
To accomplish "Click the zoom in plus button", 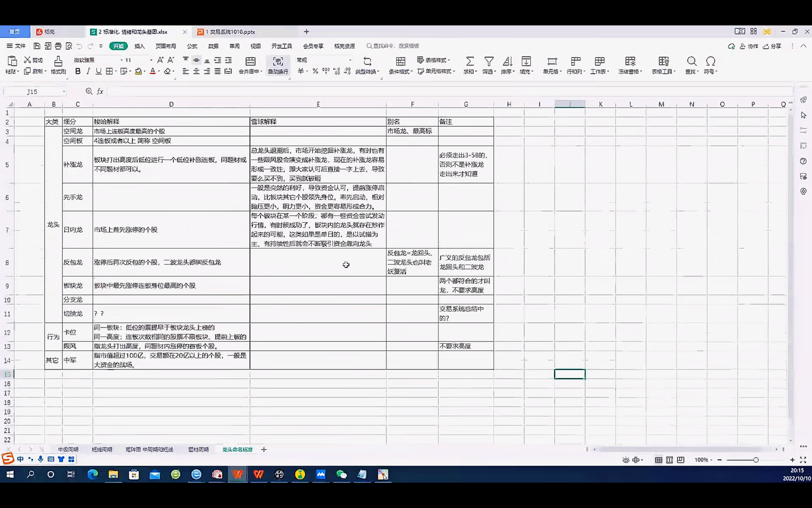I will pyautogui.click(x=792, y=460).
